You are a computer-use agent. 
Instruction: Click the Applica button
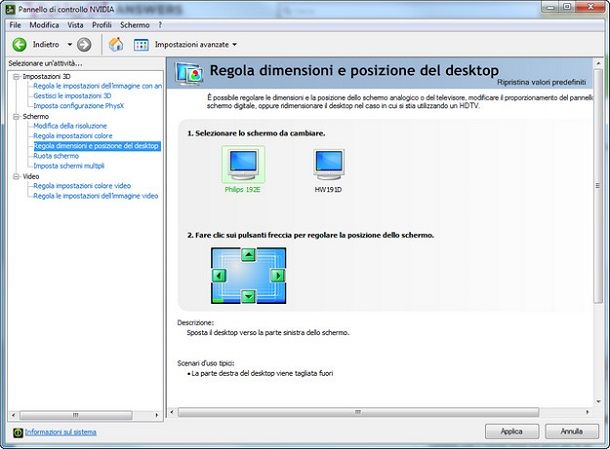point(512,431)
